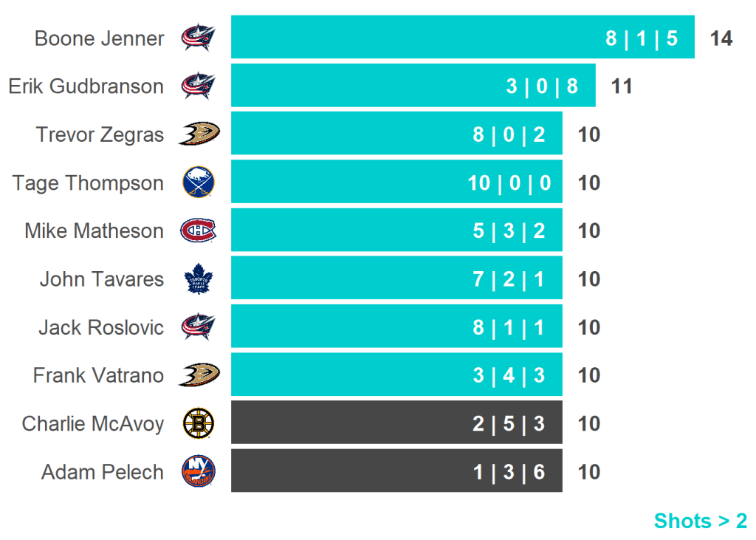Select the Tage Thompson player name

pos(88,182)
